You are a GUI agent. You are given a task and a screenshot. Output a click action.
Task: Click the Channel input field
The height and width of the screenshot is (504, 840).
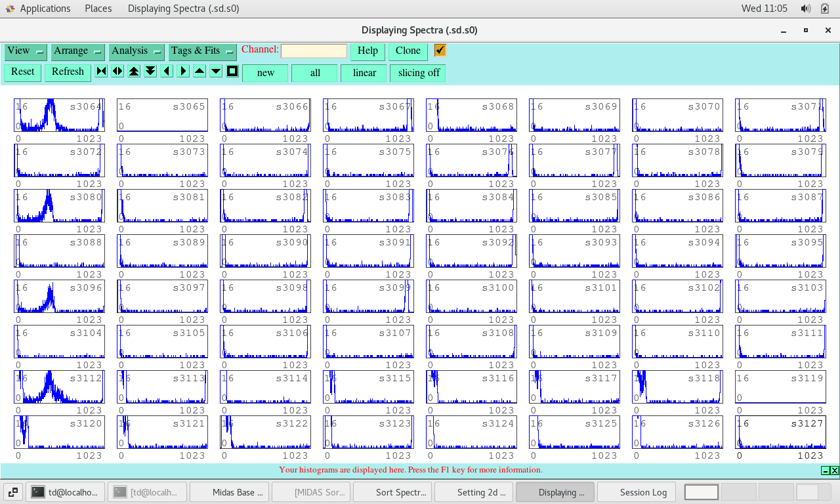314,51
